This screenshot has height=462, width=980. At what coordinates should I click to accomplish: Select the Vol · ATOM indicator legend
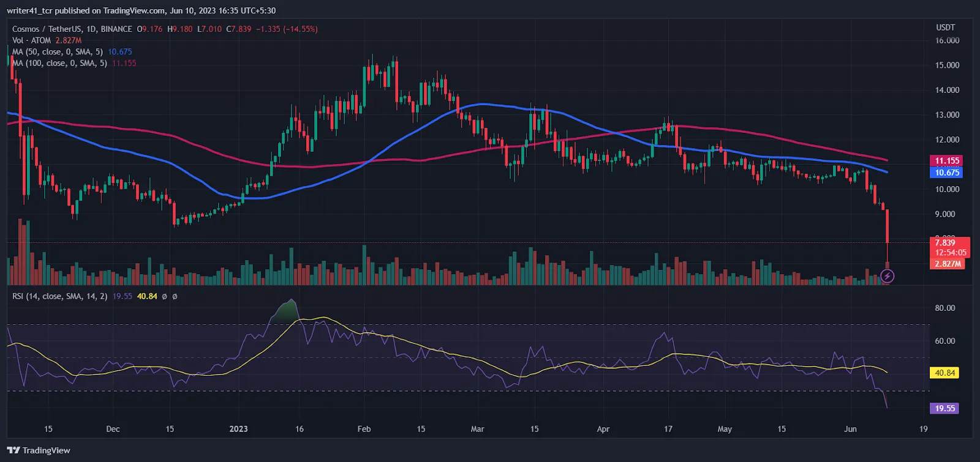pyautogui.click(x=32, y=40)
